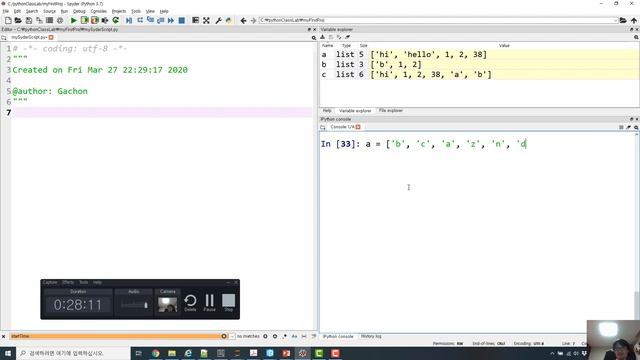Viewport: 640px width, 360px height.
Task: Click the find text input field
Action: tap(118, 336)
